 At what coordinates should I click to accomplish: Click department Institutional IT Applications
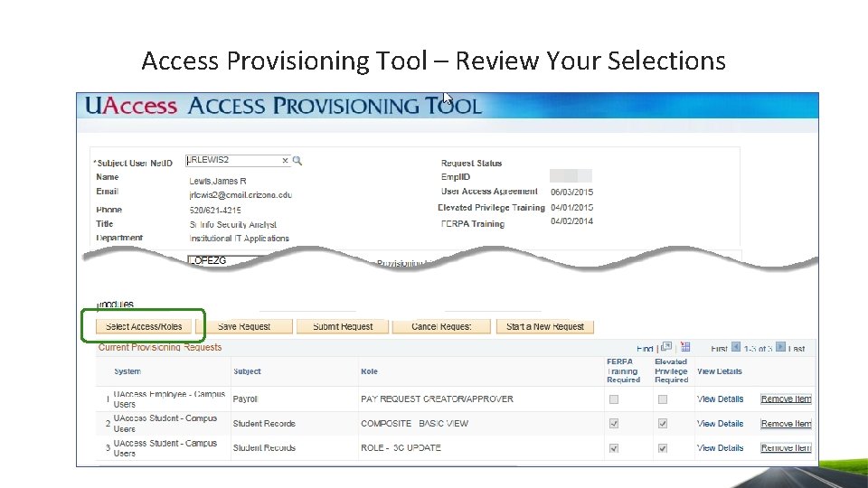[239, 239]
